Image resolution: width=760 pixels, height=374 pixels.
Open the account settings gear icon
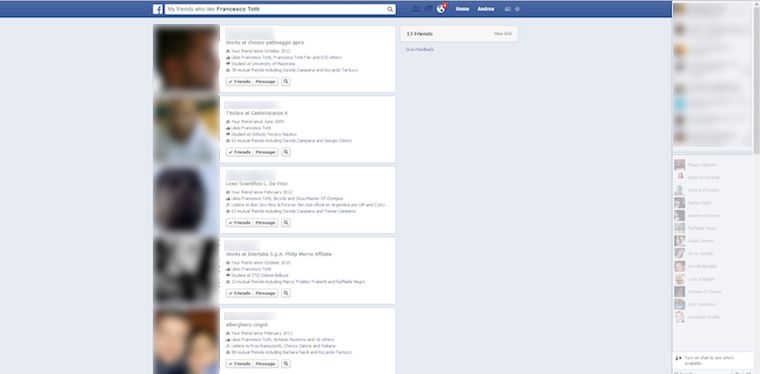click(517, 9)
